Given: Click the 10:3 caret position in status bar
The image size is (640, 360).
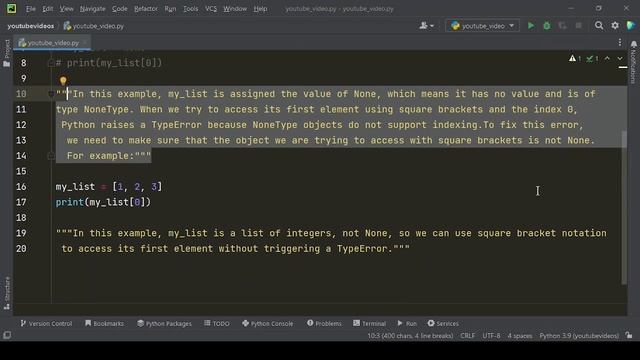Looking at the screenshot, I should tap(410, 336).
